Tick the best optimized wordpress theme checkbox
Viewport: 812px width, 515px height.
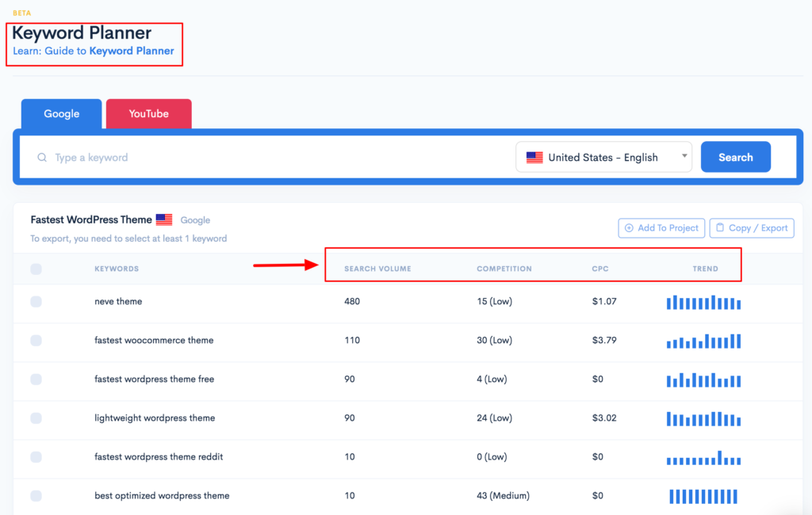pos(36,495)
